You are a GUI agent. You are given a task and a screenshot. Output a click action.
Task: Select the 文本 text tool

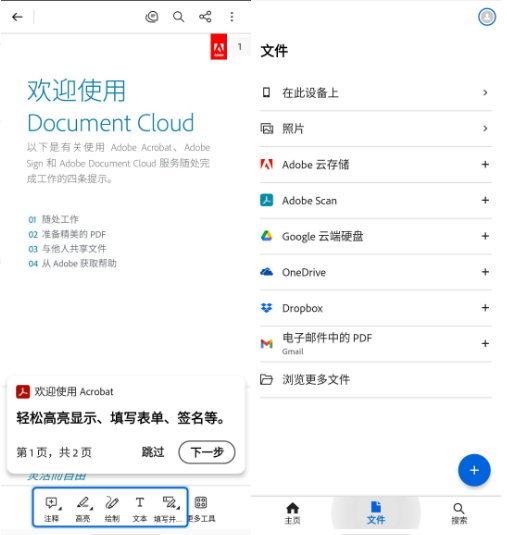[x=140, y=509]
